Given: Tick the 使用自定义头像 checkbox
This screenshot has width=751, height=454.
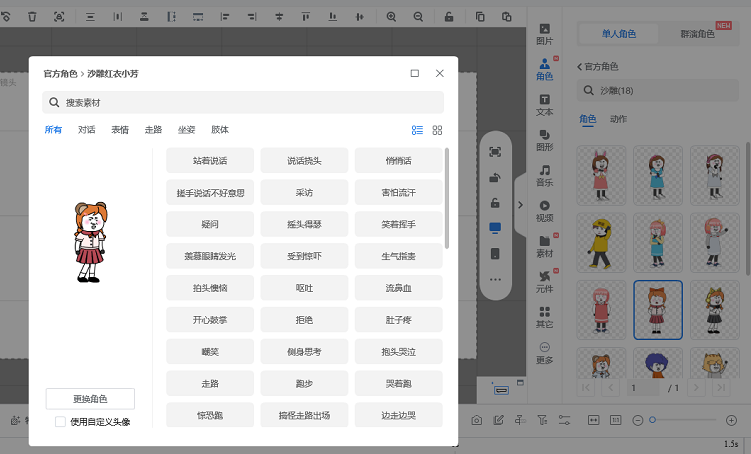Looking at the screenshot, I should click(x=60, y=422).
